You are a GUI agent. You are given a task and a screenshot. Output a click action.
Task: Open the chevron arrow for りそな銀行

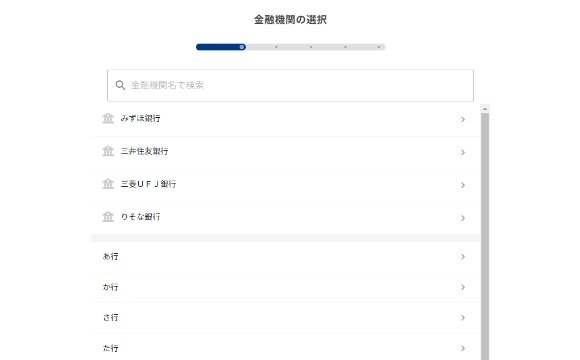point(463,218)
